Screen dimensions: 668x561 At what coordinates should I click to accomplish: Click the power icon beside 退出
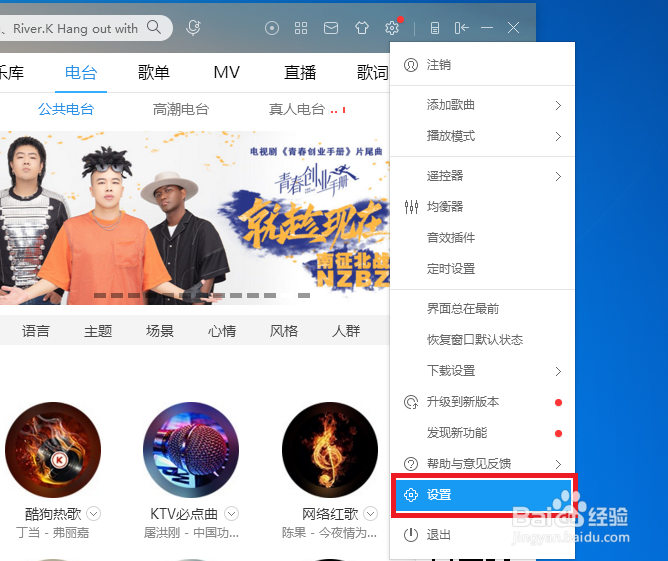pos(411,535)
